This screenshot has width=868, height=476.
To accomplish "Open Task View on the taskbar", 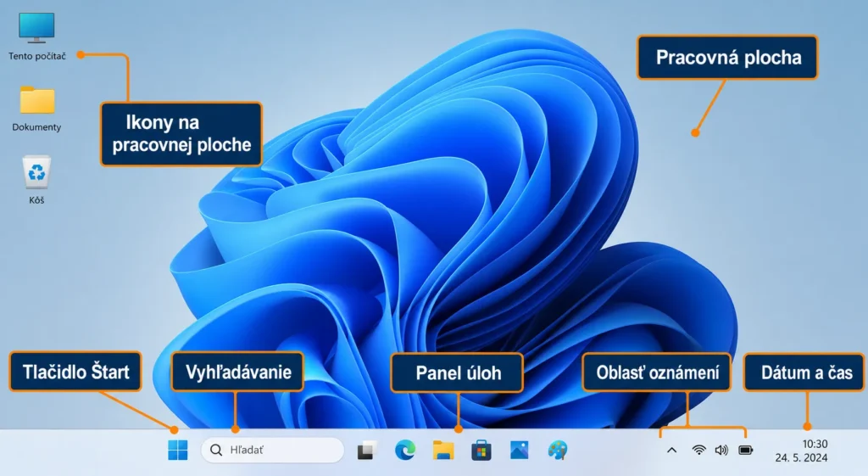I will click(x=366, y=451).
